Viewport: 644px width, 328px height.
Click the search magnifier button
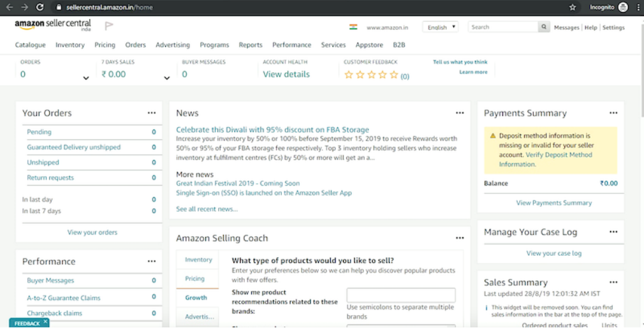pyautogui.click(x=544, y=27)
